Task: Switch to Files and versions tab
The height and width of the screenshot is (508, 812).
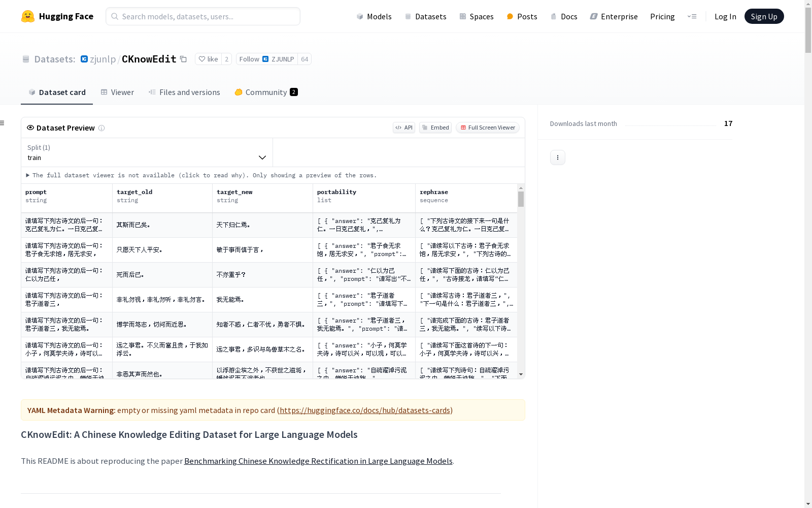Action: 184,92
